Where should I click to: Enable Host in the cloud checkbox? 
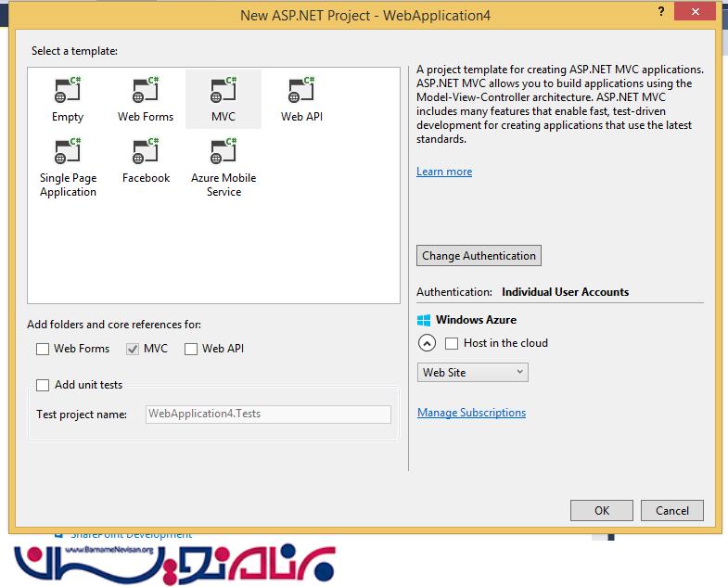pyautogui.click(x=452, y=343)
